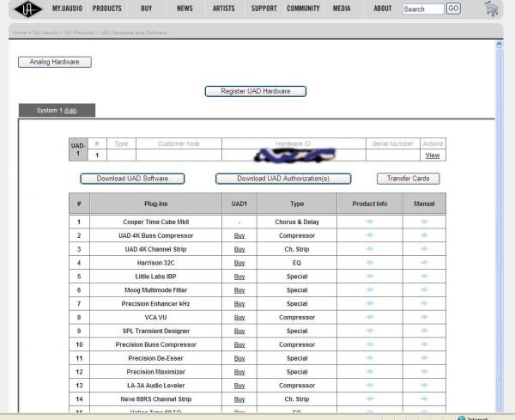Open the PRODUCTS menu
Viewport: 515px width, 420px height.
106,9
